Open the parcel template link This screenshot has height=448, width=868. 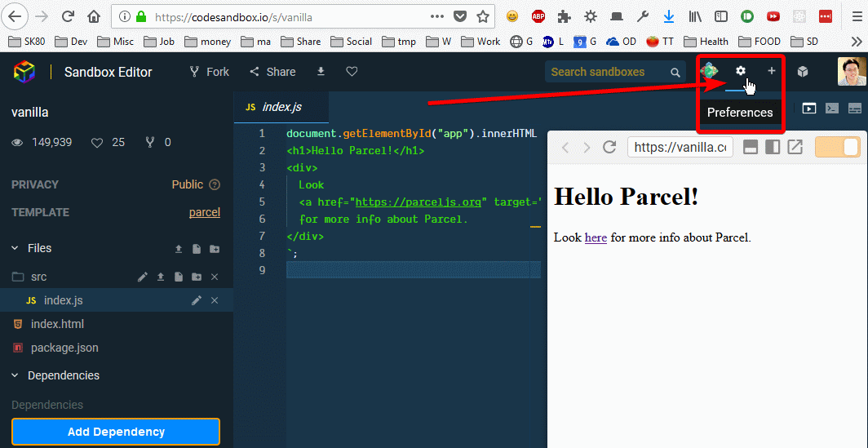coord(204,212)
